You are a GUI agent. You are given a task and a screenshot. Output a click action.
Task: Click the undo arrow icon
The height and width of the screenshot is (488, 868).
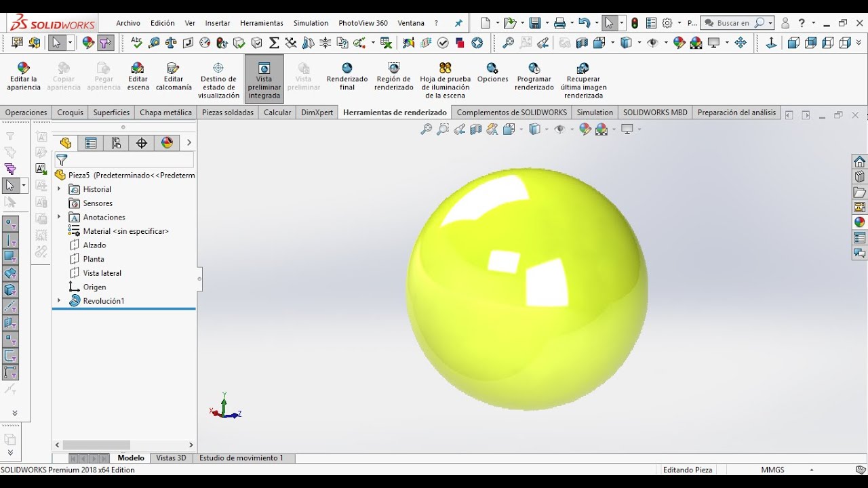583,23
